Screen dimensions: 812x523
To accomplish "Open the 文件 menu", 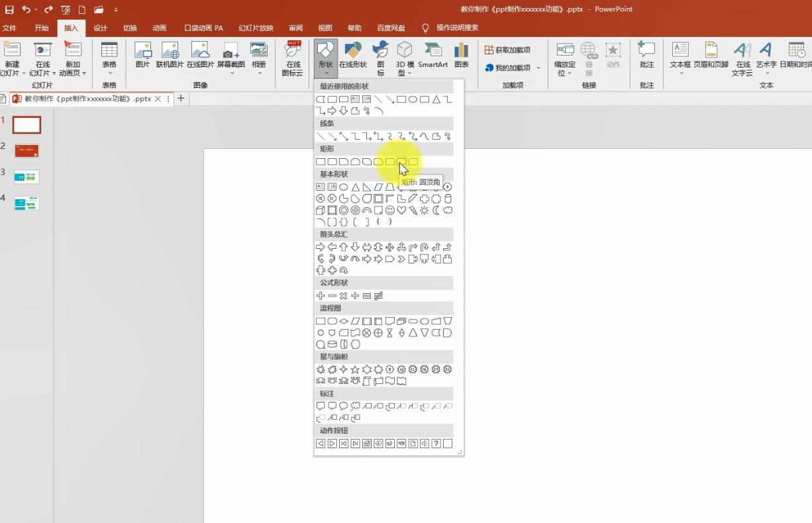I will click(x=11, y=28).
